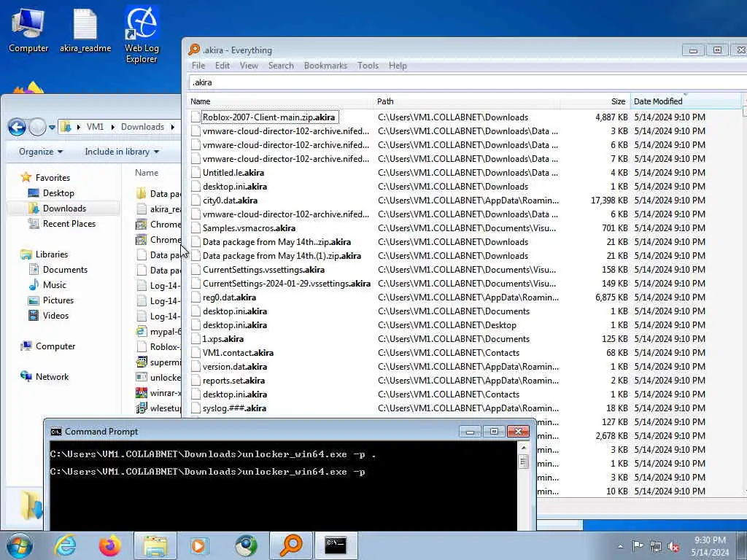Open View menu in Everything

tap(249, 66)
